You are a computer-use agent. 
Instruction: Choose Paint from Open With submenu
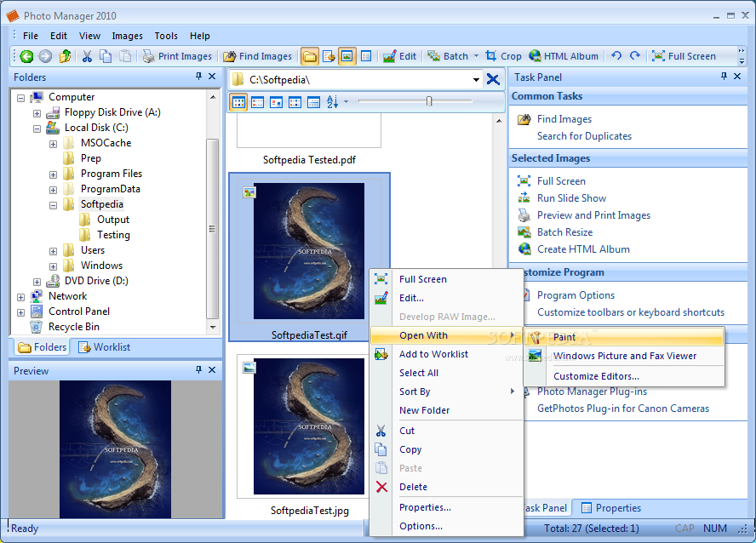pos(624,337)
